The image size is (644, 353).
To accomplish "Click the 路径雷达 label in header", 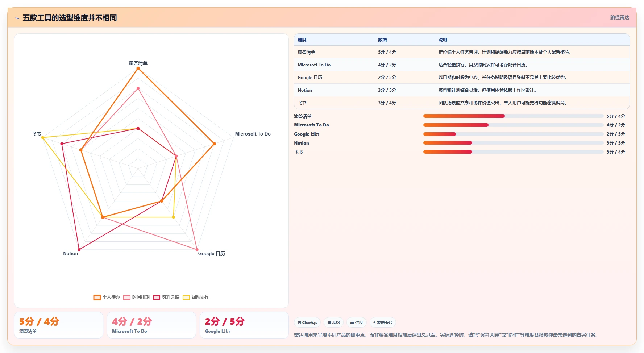I will click(619, 17).
